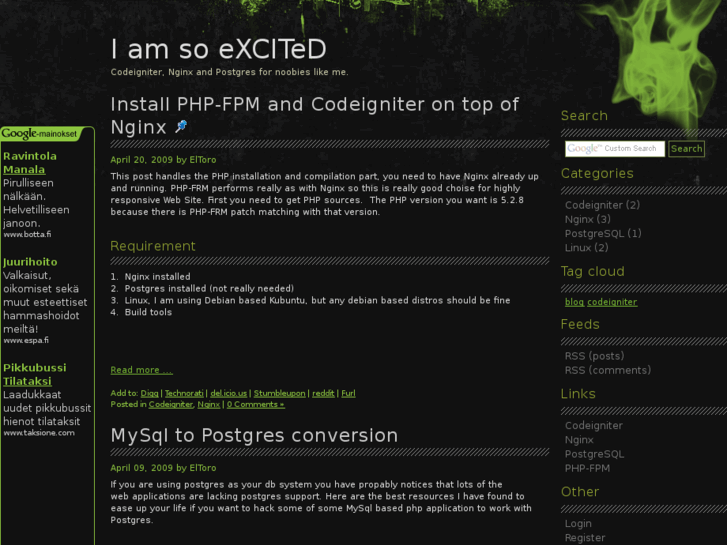Visit the www.botta.fi ad URL
The width and height of the screenshot is (727, 545).
coord(27,234)
